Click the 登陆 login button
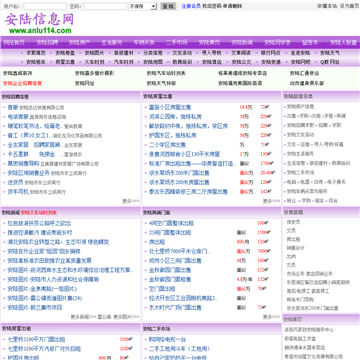Screen dimensions: 360x360 coord(168,6)
